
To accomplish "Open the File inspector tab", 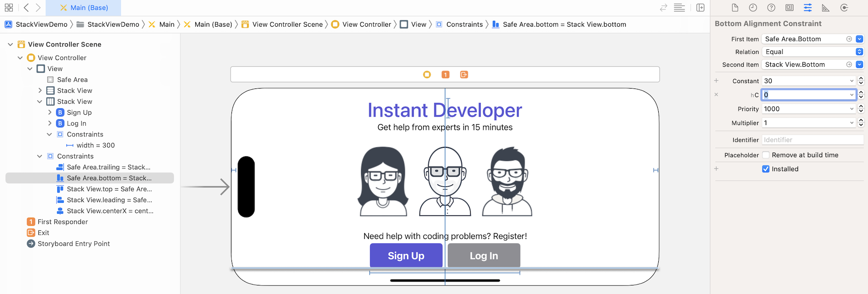I will [735, 8].
